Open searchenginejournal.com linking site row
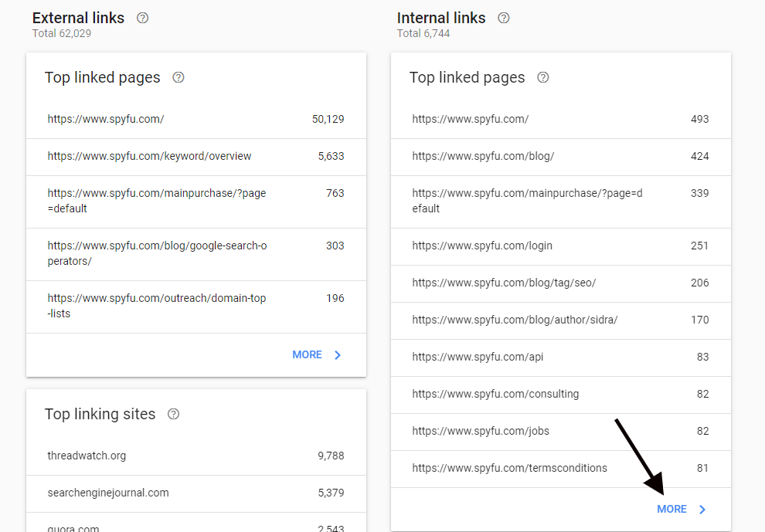This screenshot has height=532, width=765. 108,493
